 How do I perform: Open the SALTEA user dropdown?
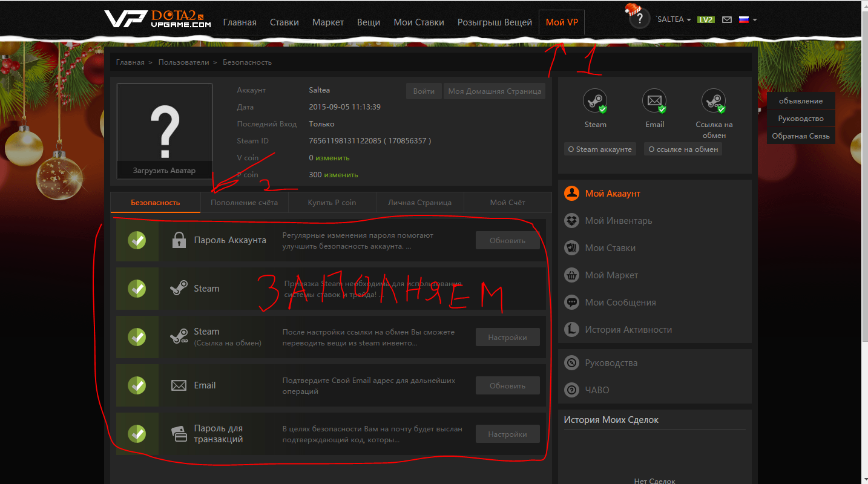(673, 19)
